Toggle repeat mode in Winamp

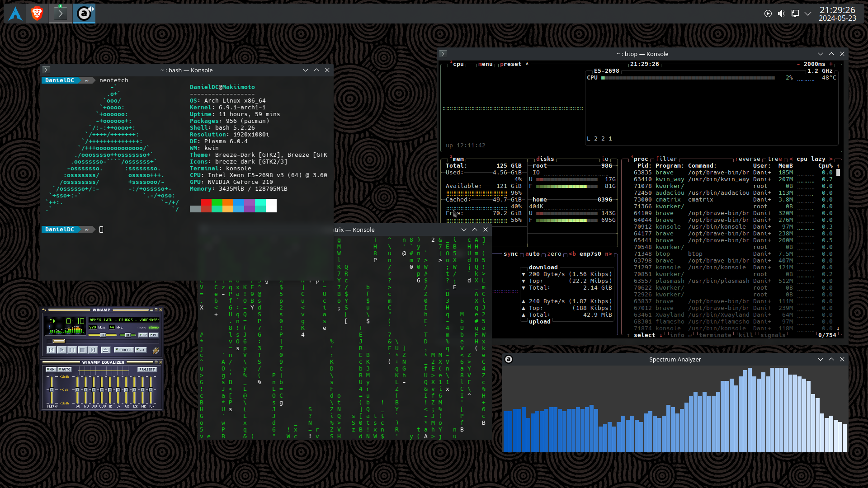click(141, 350)
